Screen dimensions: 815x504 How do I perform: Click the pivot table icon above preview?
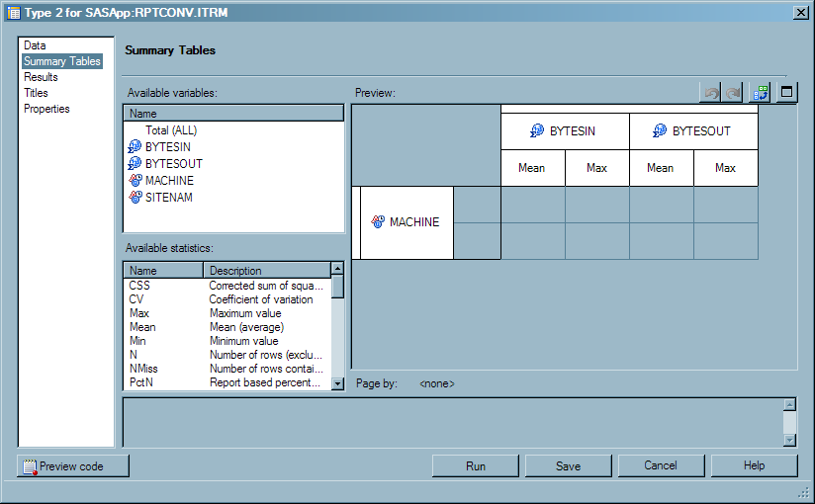point(761,93)
